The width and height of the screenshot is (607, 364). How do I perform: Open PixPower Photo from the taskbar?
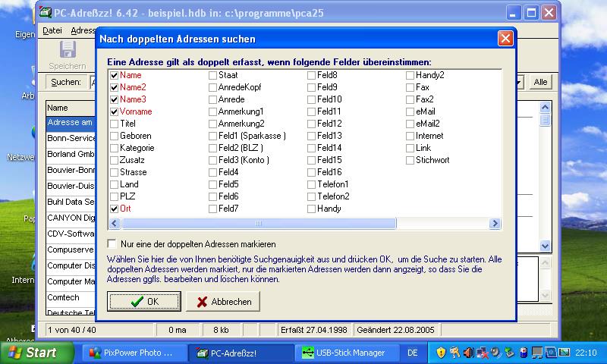[x=131, y=353]
